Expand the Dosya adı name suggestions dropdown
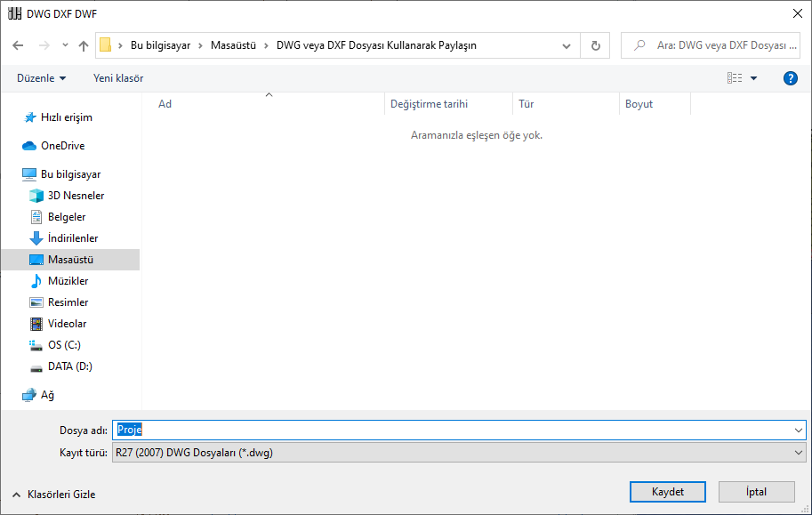Screen dimensions: 812x515 click(797, 430)
